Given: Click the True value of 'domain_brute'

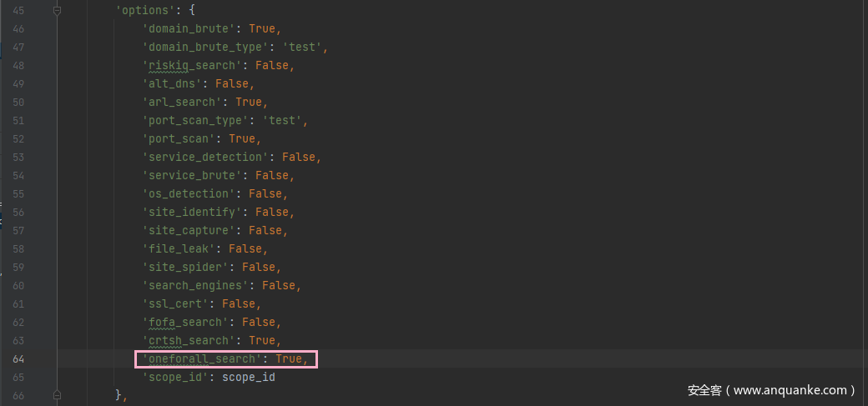Looking at the screenshot, I should click(262, 28).
